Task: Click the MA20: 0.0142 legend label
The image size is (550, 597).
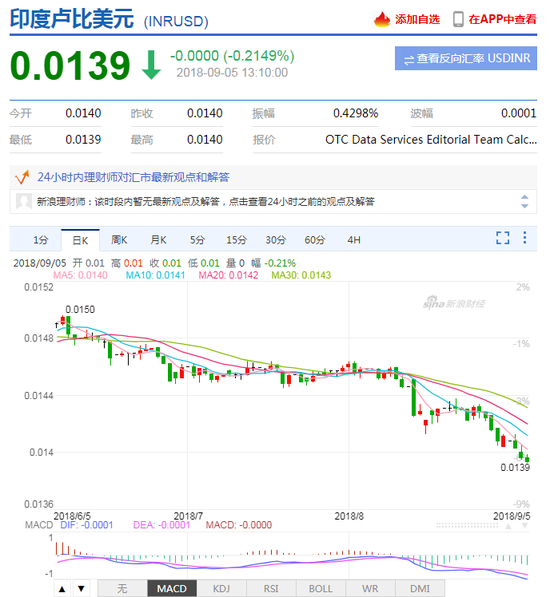Action: tap(228, 275)
